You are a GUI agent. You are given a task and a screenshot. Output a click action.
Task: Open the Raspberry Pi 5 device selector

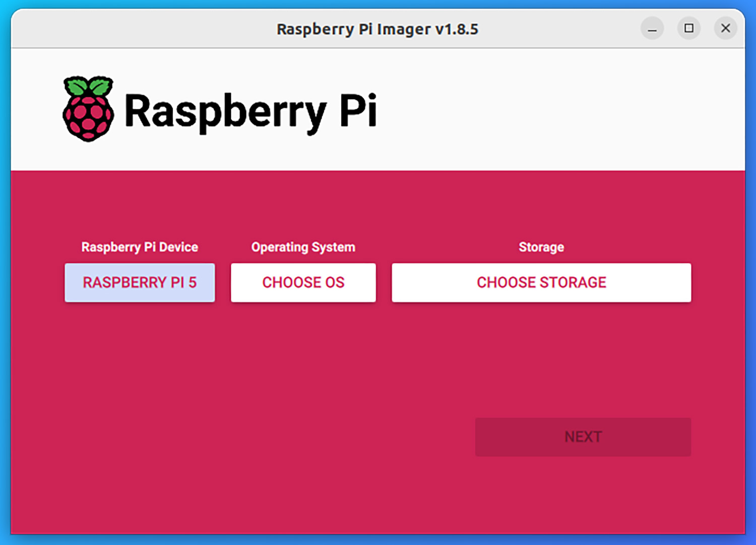pos(140,283)
